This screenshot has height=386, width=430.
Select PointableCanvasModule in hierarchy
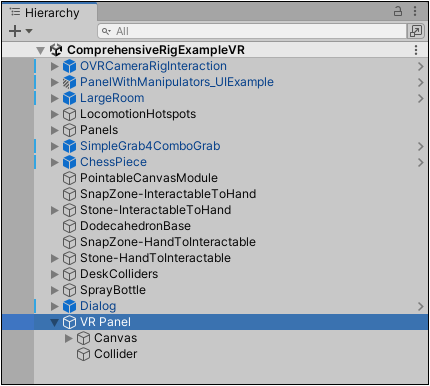149,178
